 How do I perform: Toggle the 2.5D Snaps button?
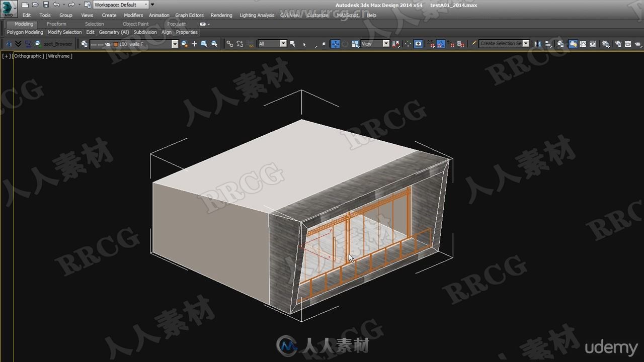(431, 44)
